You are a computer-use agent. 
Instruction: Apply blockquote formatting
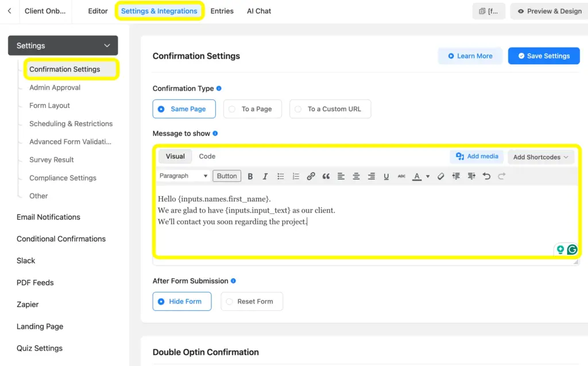tap(326, 176)
